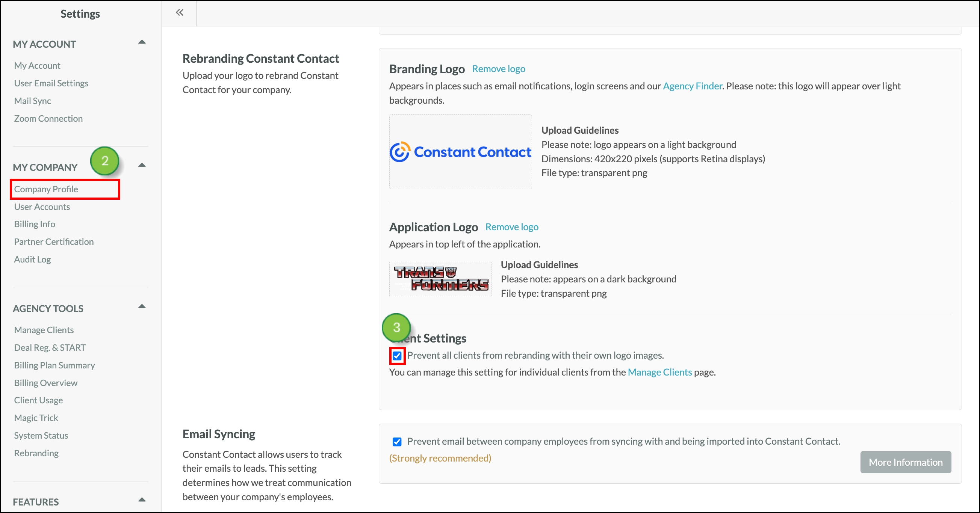Collapse the MY COMPANY section

[x=142, y=165]
